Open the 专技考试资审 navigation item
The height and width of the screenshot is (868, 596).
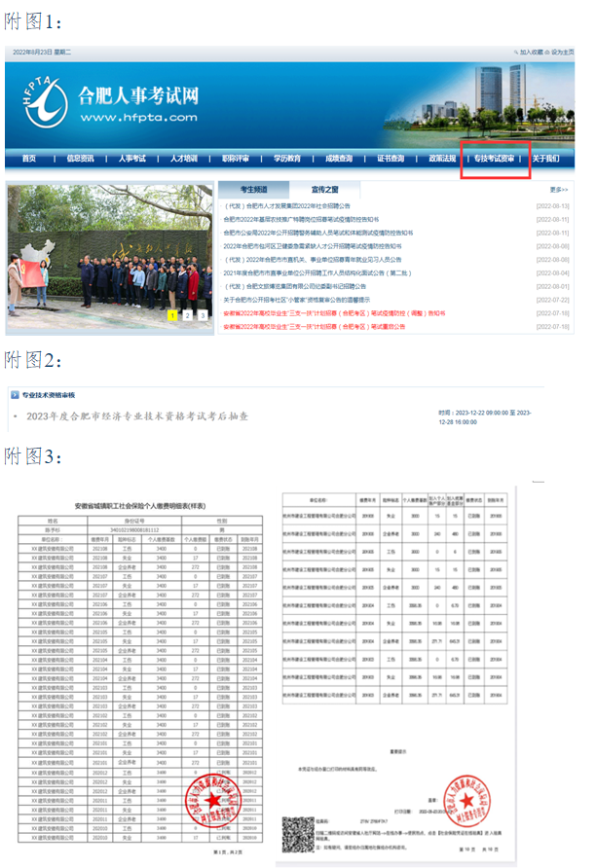click(x=494, y=159)
